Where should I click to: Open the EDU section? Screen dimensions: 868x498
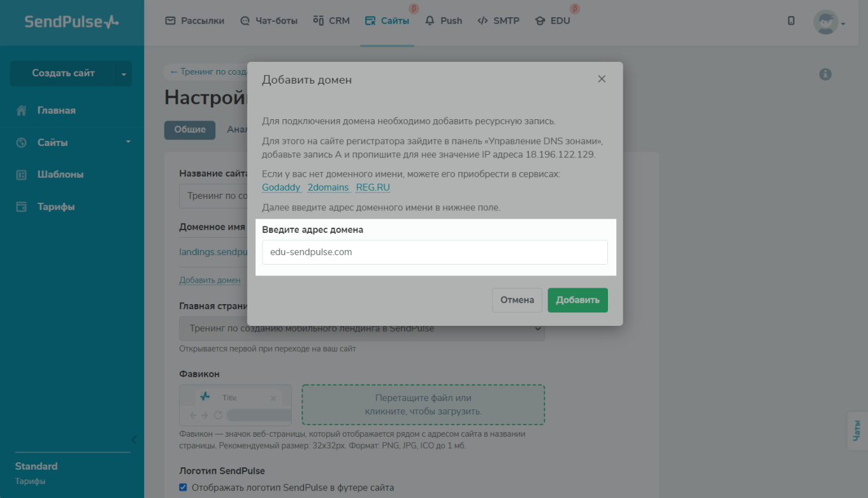point(553,20)
